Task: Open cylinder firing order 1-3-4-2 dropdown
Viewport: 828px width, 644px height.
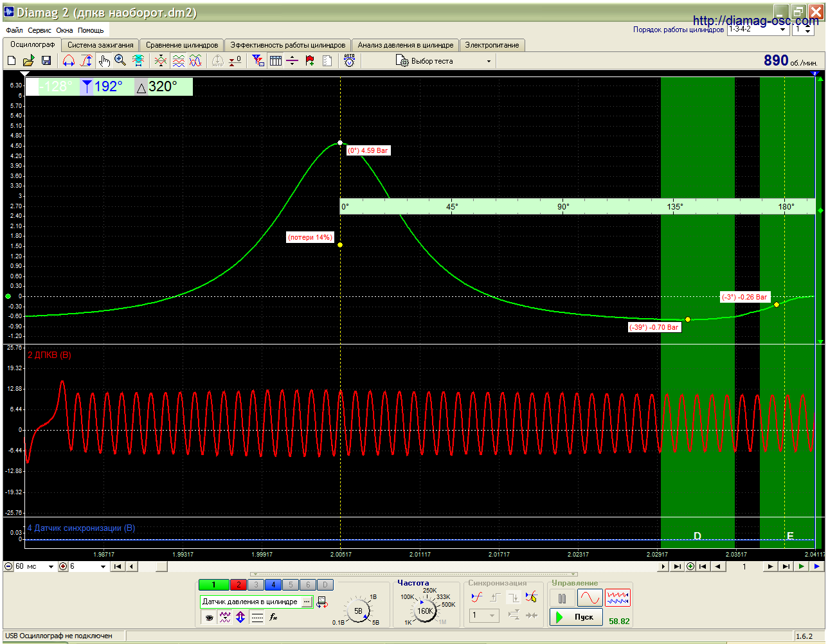Action: point(759,30)
